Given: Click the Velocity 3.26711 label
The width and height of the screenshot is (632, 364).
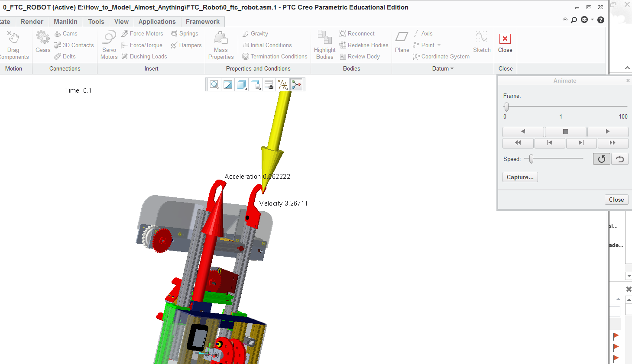Looking at the screenshot, I should tap(283, 203).
